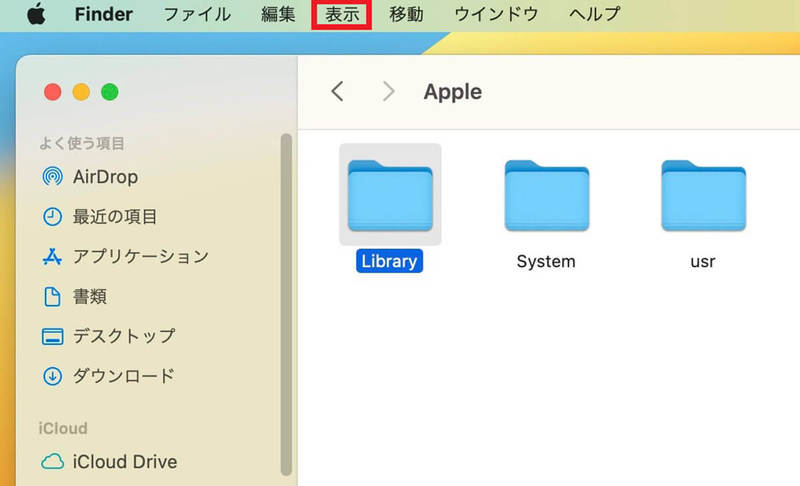Go back with the left chevron
Screen dimensions: 800x486
[x=337, y=92]
